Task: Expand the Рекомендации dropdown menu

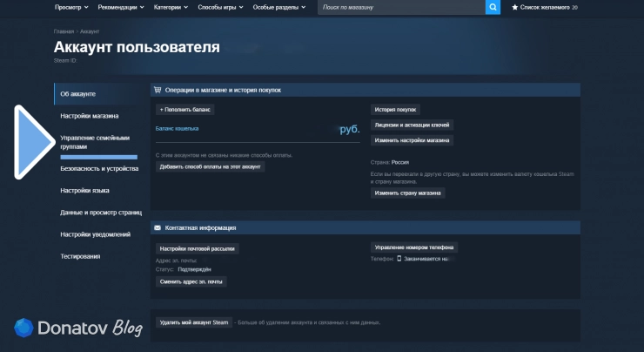Action: point(121,7)
